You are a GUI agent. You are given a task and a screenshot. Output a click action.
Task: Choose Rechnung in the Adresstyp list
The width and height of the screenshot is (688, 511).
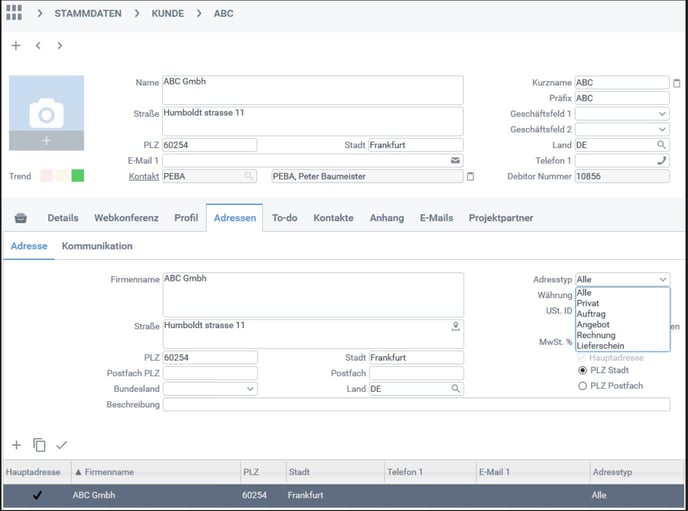point(596,335)
